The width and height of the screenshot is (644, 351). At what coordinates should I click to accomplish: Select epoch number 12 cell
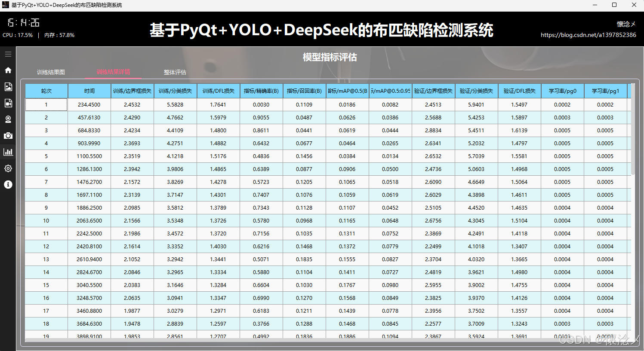coord(46,246)
